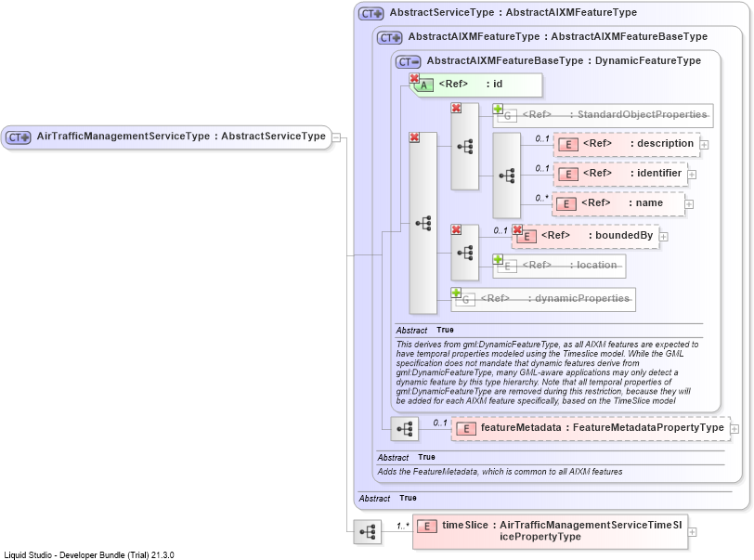
Task: Click red X on the tall sequence compositor
Action: point(414,137)
